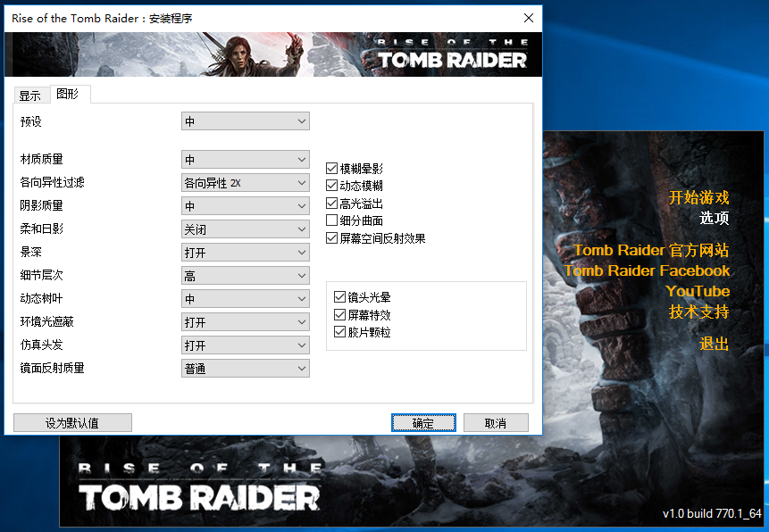This screenshot has height=532, width=769.
Task: Expand the 景深 dropdown
Action: point(246,253)
